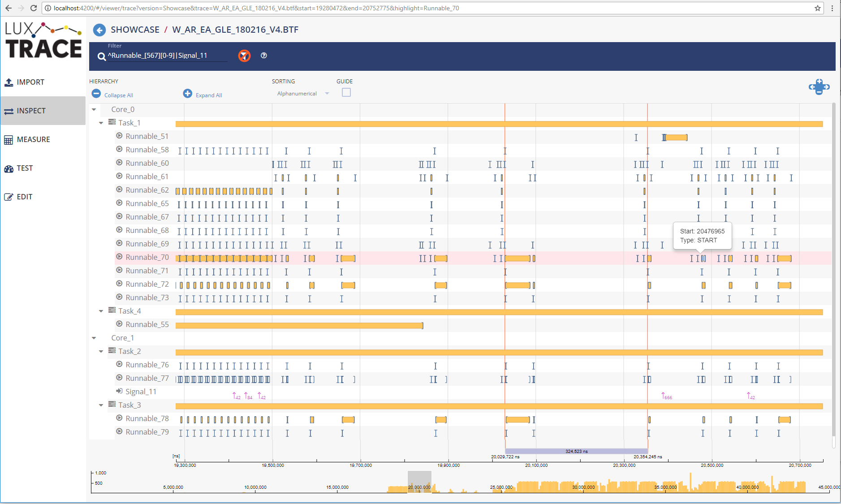Click the site info icon in address bar
The image size is (841, 504).
coord(48,8)
